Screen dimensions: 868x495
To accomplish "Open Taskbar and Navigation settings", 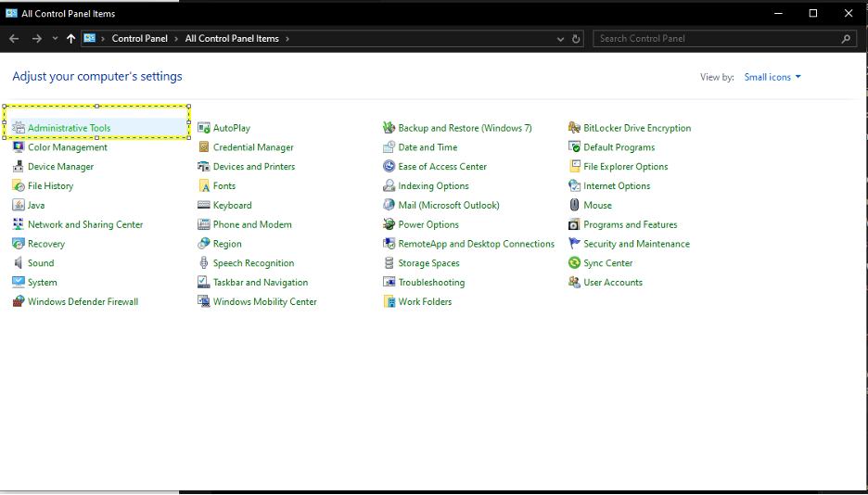I will pyautogui.click(x=261, y=283).
